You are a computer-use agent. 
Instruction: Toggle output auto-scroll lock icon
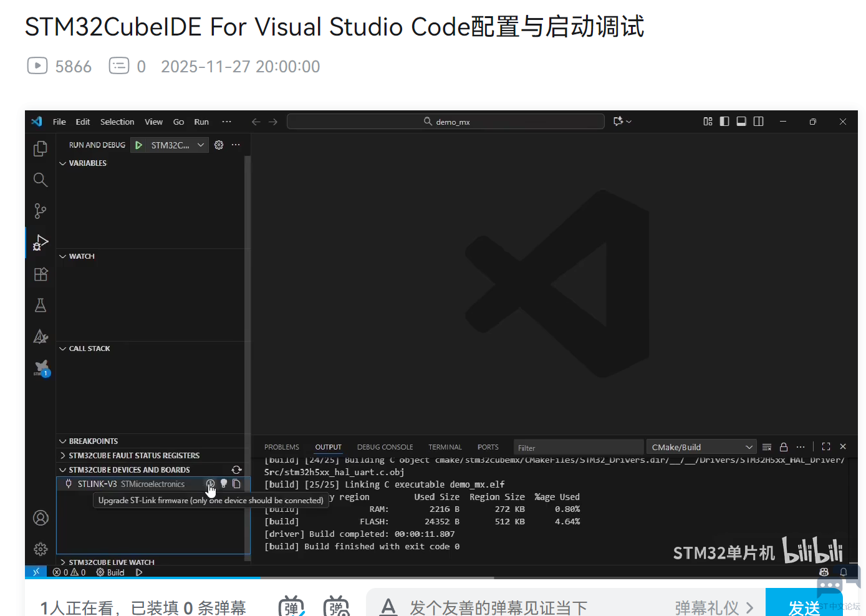point(784,447)
